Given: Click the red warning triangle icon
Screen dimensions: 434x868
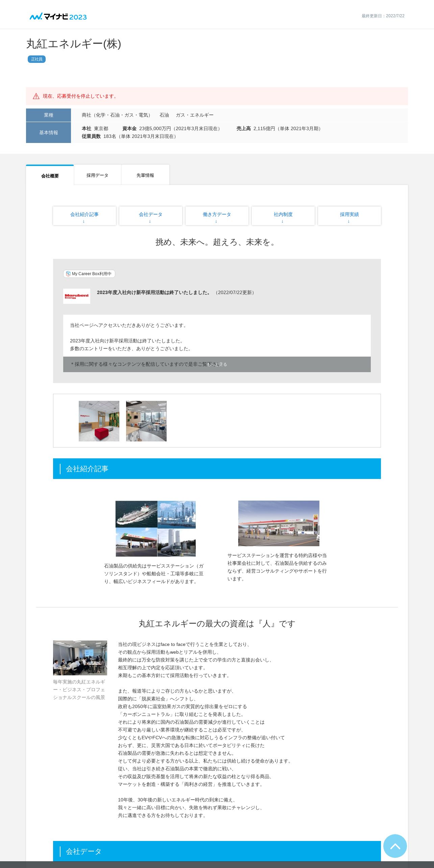Looking at the screenshot, I should [36, 96].
